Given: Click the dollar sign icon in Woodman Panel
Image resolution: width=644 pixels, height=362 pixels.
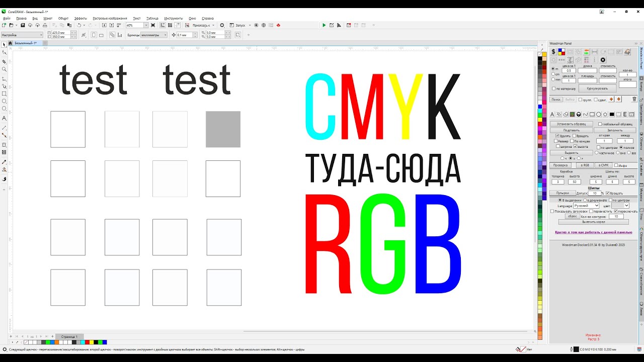Looking at the screenshot, I should pyautogui.click(x=553, y=52).
